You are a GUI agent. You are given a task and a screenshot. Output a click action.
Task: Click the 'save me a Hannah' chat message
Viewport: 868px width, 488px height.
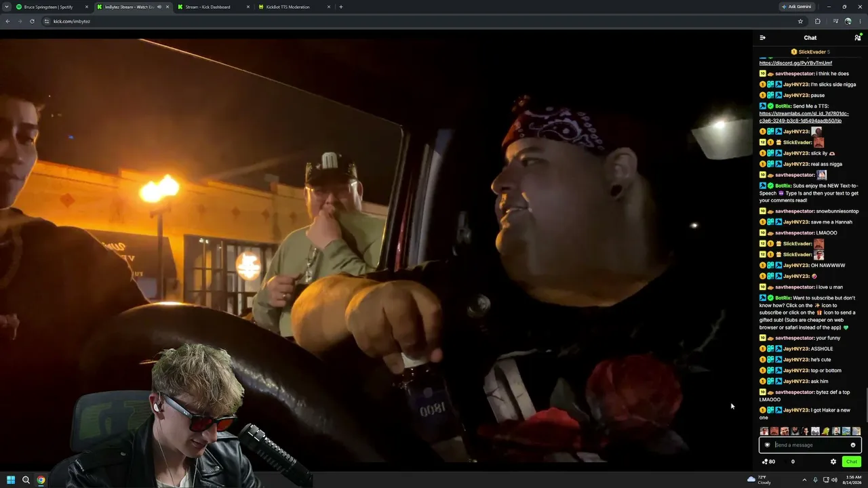coord(831,222)
